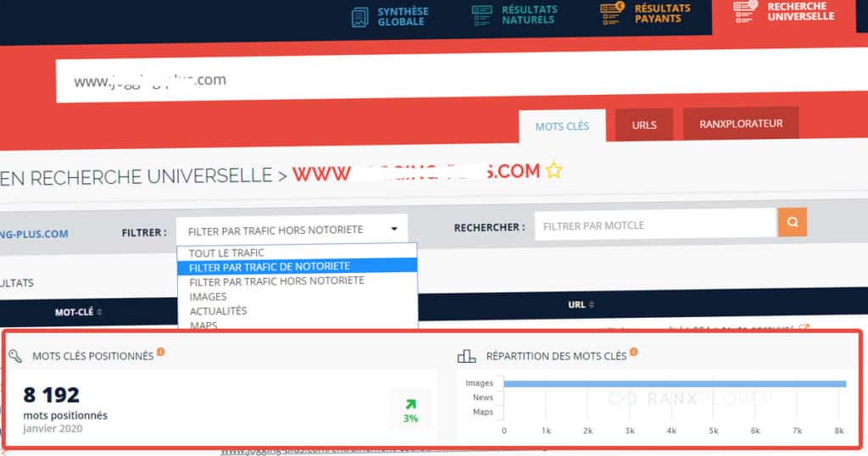Click the Répartition des mots clés info badge

[x=634, y=352]
